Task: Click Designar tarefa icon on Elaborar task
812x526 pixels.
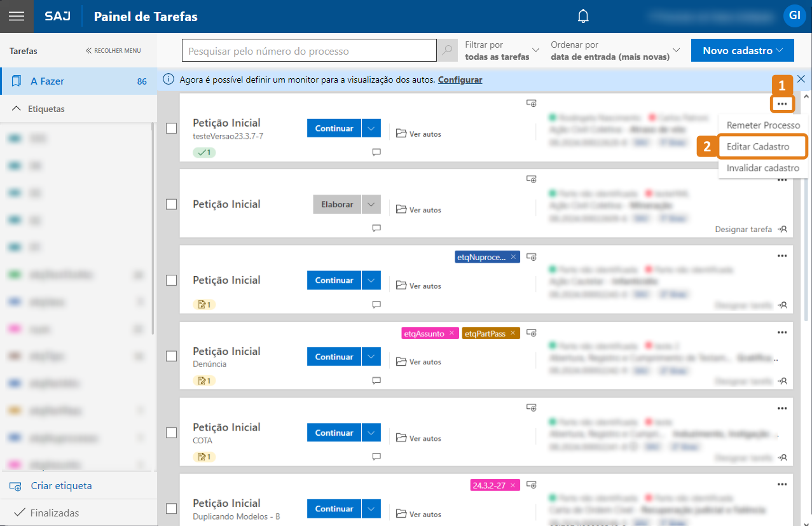Action: (782, 229)
